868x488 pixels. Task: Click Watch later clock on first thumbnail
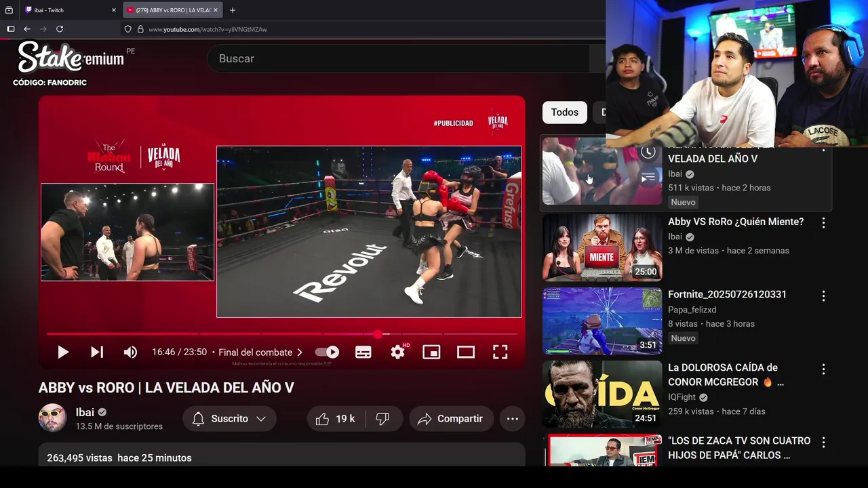tap(648, 152)
